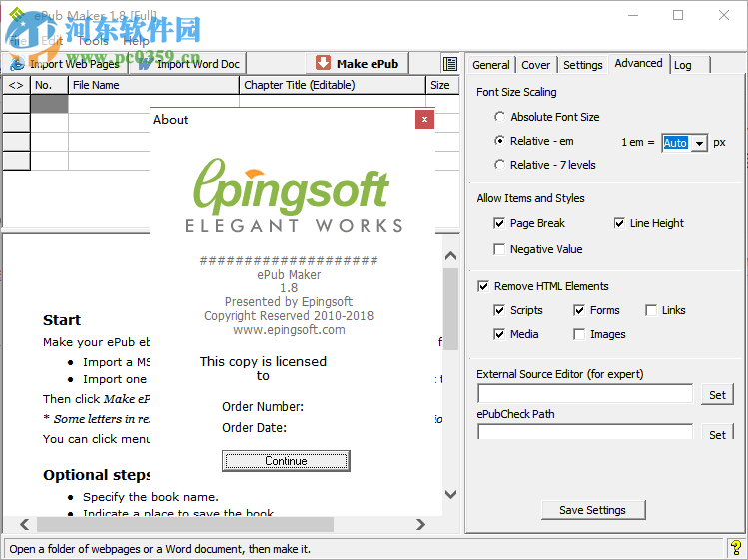Click the ePubCheck Path input field
Image resolution: width=748 pixels, height=560 pixels.
pos(585,431)
